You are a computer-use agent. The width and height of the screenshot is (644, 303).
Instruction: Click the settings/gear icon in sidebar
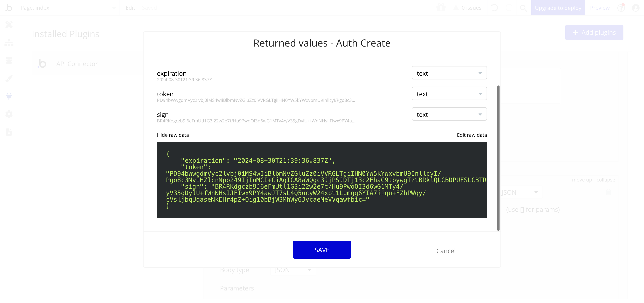pyautogui.click(x=9, y=114)
